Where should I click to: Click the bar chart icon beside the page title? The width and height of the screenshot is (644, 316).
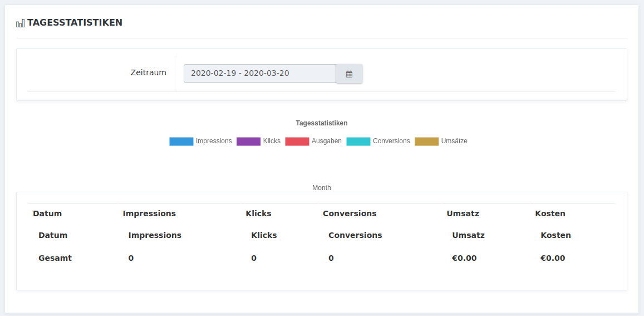[x=21, y=23]
